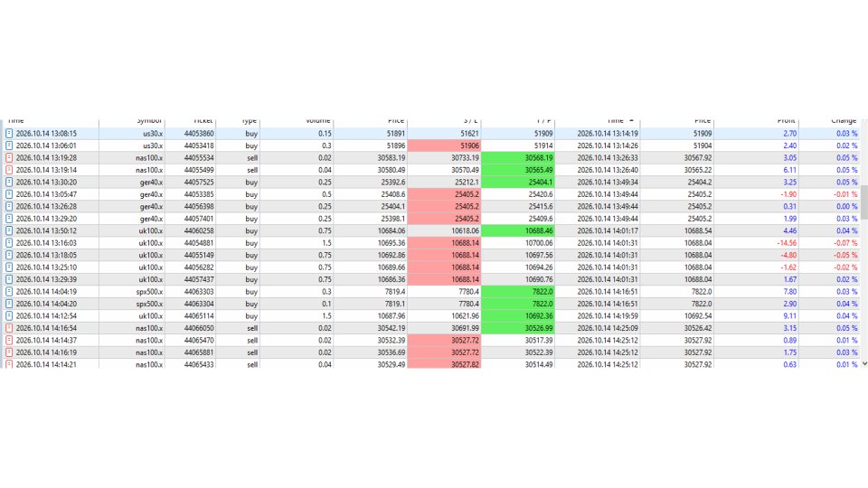Viewport: 868px width, 488px height.
Task: Click the open price 30542.19
Action: click(392, 328)
